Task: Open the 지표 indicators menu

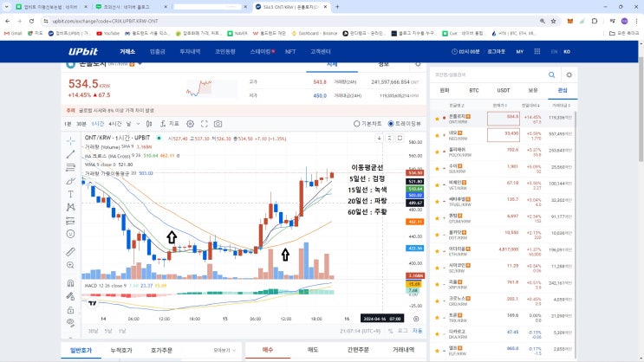Action: click(x=170, y=124)
